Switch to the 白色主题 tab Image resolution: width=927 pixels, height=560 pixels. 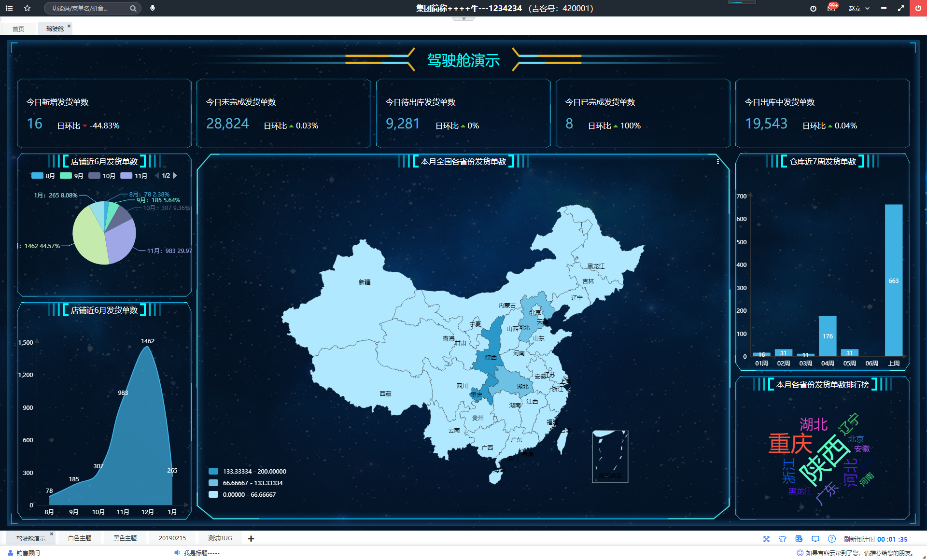[x=80, y=538]
